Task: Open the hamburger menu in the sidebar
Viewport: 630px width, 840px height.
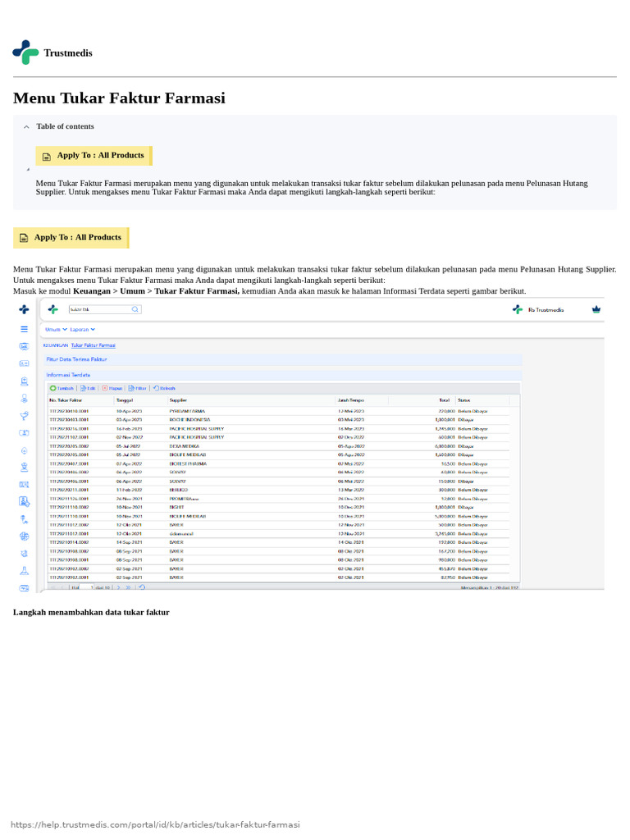Action: coord(24,329)
